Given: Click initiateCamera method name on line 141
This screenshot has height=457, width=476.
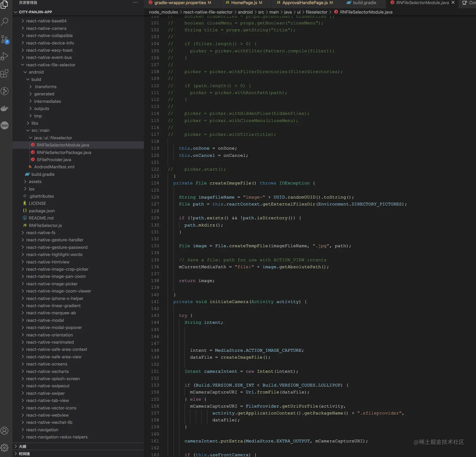Looking at the screenshot, I should pos(229,302).
